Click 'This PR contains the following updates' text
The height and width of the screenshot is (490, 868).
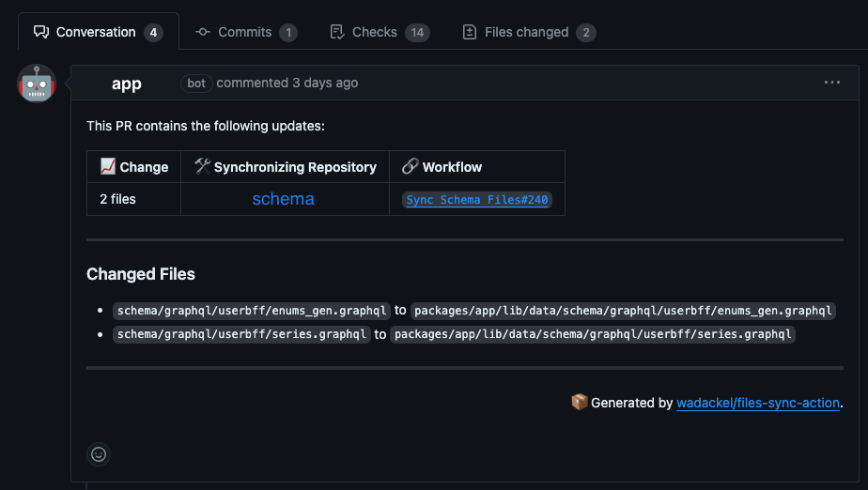pos(206,126)
